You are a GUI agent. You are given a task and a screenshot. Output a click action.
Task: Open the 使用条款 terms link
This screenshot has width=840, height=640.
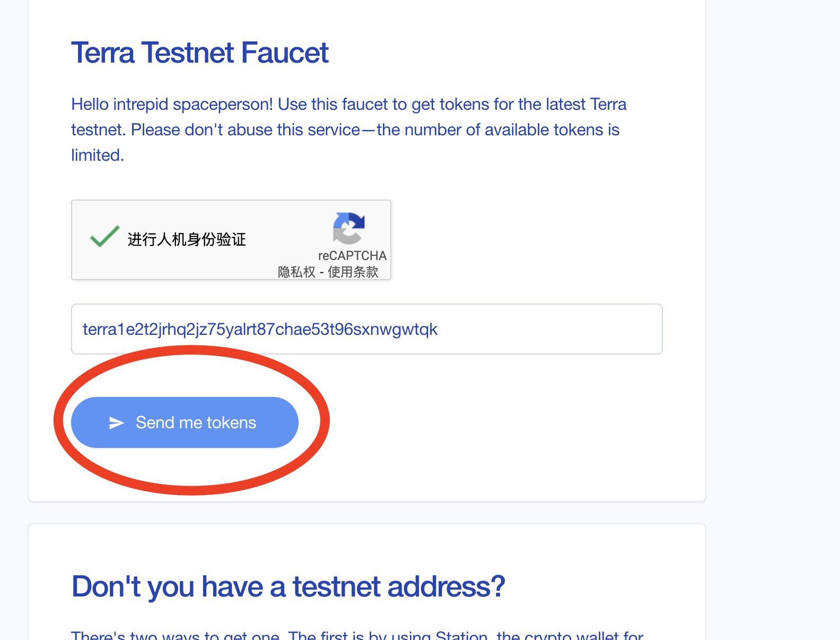pyautogui.click(x=353, y=272)
